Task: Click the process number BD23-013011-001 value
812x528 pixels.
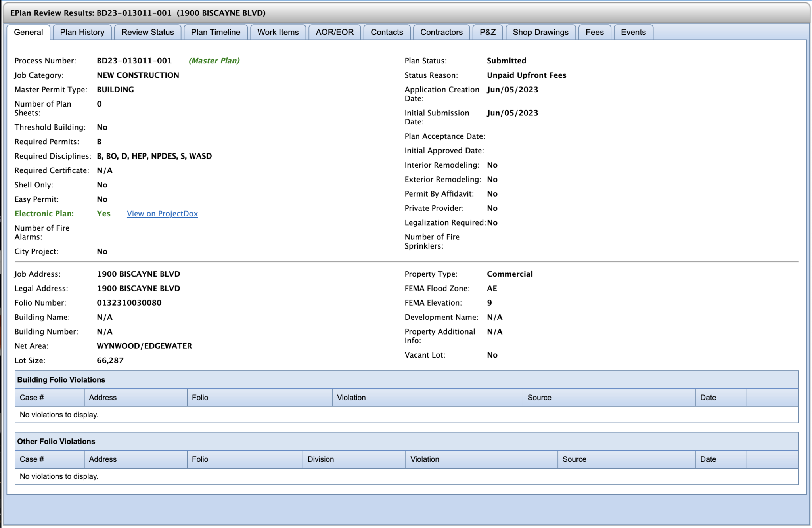Action: point(134,61)
